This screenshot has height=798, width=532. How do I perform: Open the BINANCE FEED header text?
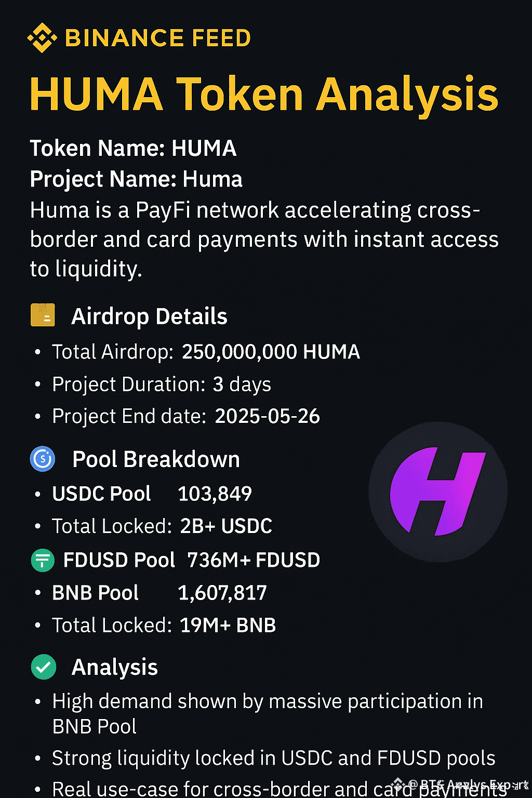(x=158, y=38)
